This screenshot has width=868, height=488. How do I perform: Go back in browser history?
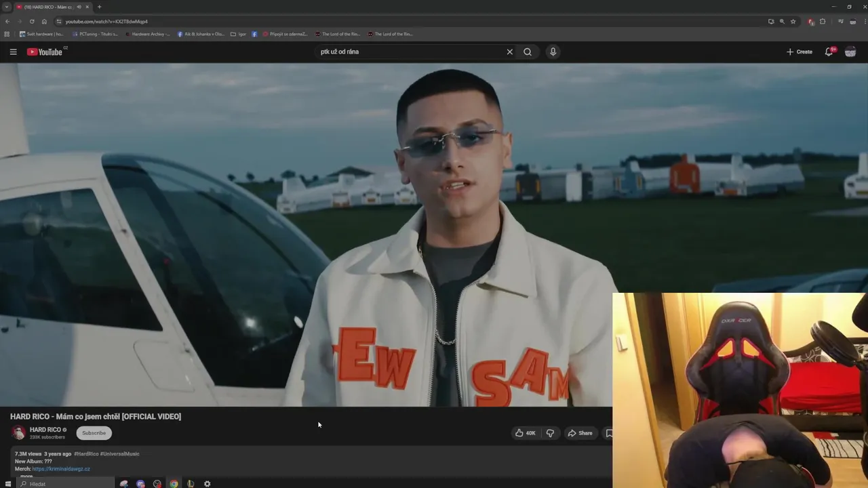pos(7,21)
